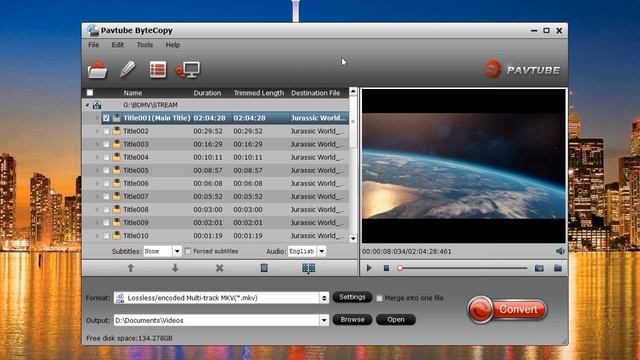This screenshot has width=640, height=360.
Task: Open the Subtitles dropdown
Action: (x=177, y=251)
